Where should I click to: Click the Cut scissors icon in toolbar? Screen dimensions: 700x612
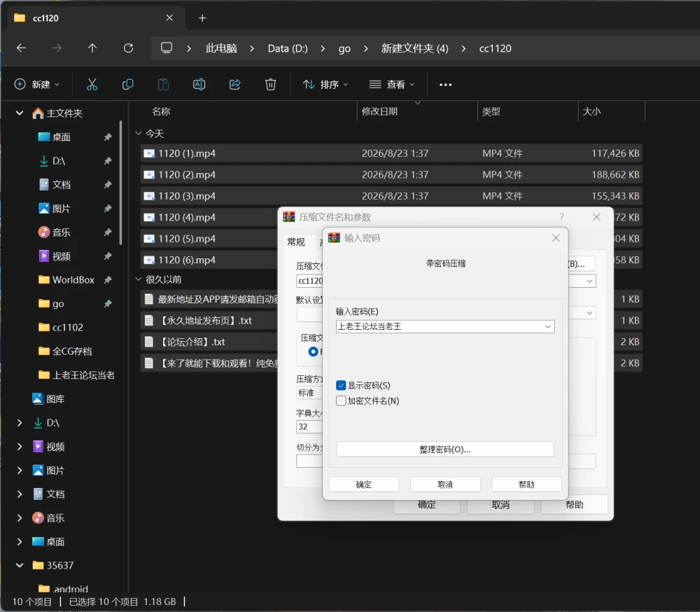[92, 85]
